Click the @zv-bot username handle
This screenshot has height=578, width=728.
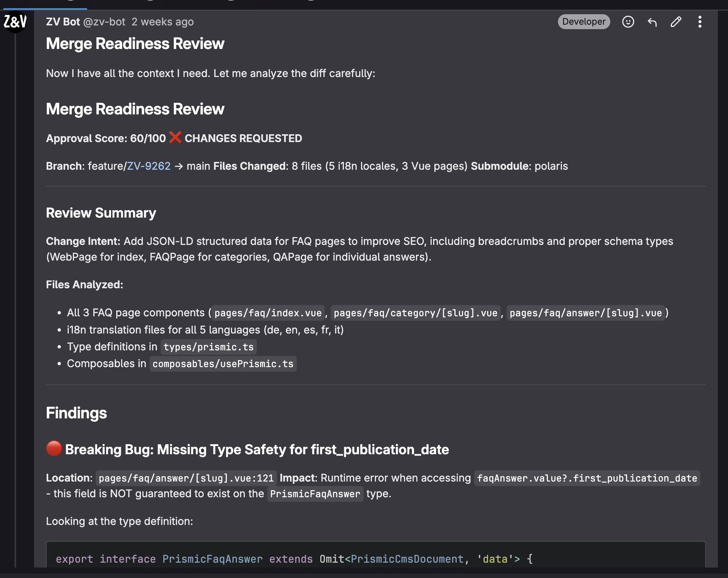click(x=104, y=22)
